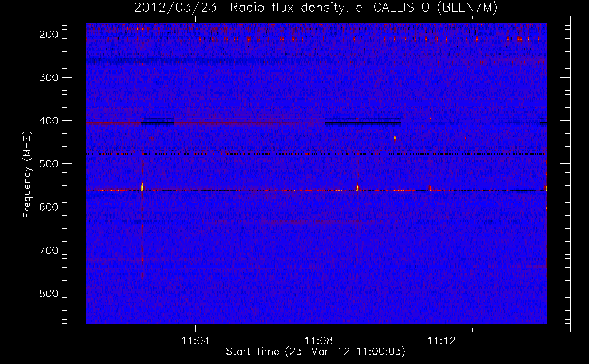Click the 400 frequency tick label

(x=49, y=121)
